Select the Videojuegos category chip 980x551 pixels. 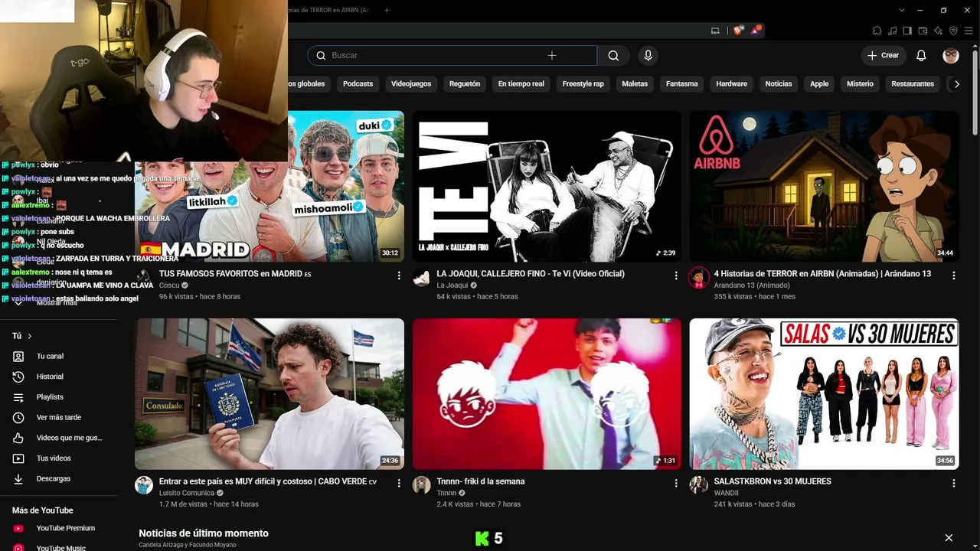pos(411,84)
